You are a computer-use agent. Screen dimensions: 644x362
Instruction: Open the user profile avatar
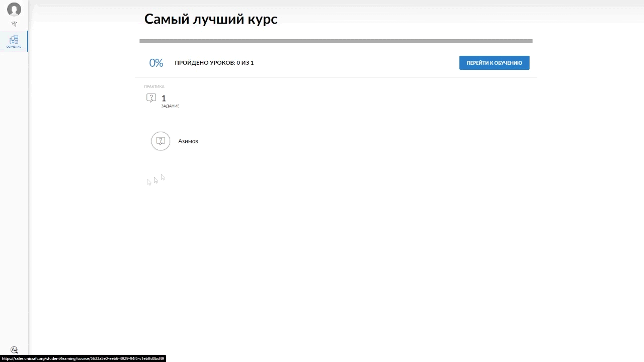coord(14,10)
